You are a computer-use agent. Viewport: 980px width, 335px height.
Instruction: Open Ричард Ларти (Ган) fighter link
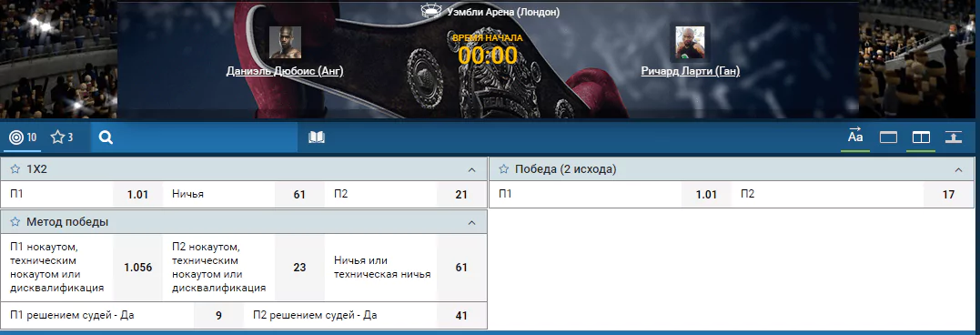(690, 71)
